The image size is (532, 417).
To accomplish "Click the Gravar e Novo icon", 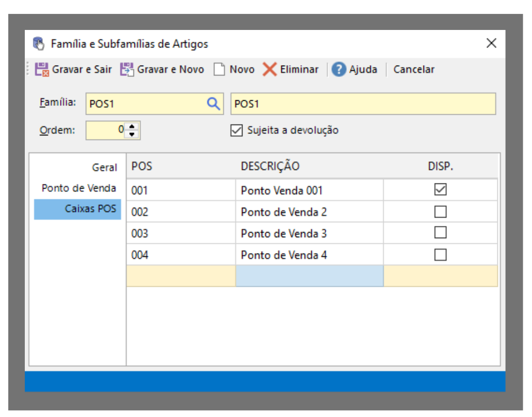I will tap(127, 69).
